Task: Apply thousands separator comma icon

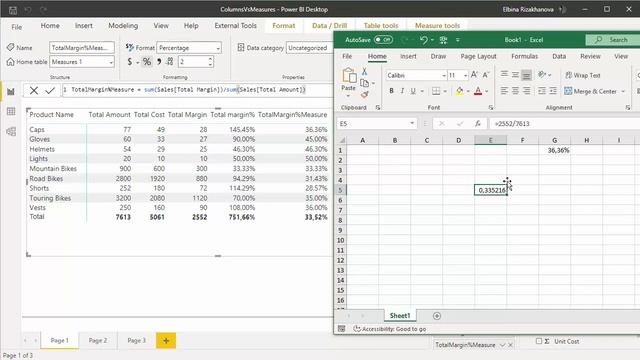Action: tap(159, 62)
